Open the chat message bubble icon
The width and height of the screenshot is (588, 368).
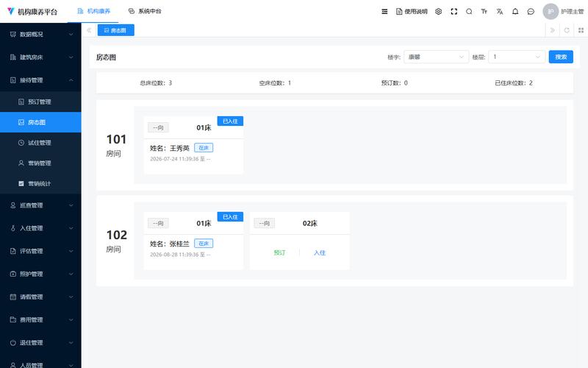coord(531,12)
